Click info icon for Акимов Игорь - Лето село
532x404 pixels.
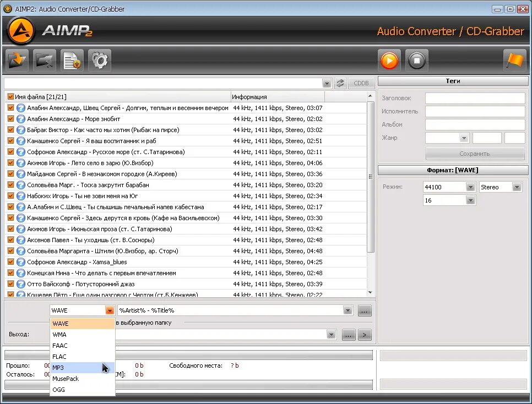tap(21, 163)
